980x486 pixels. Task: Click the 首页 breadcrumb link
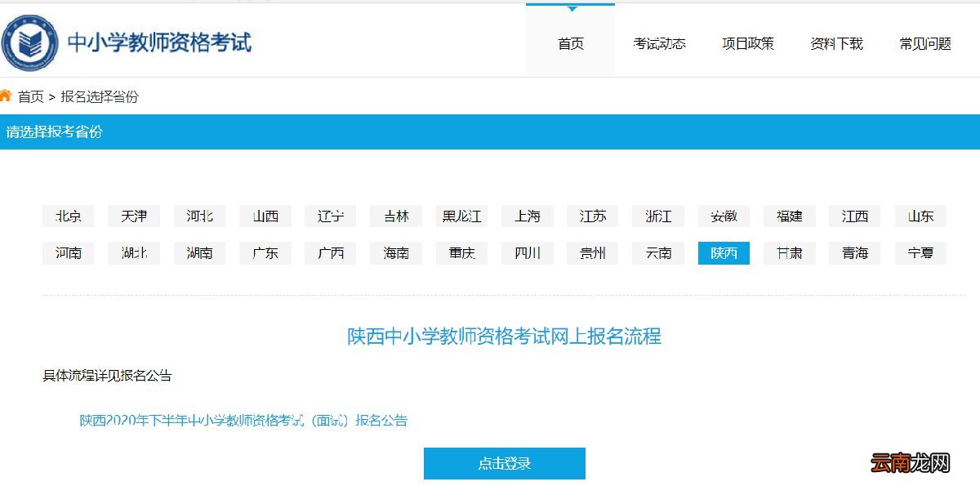[x=31, y=96]
